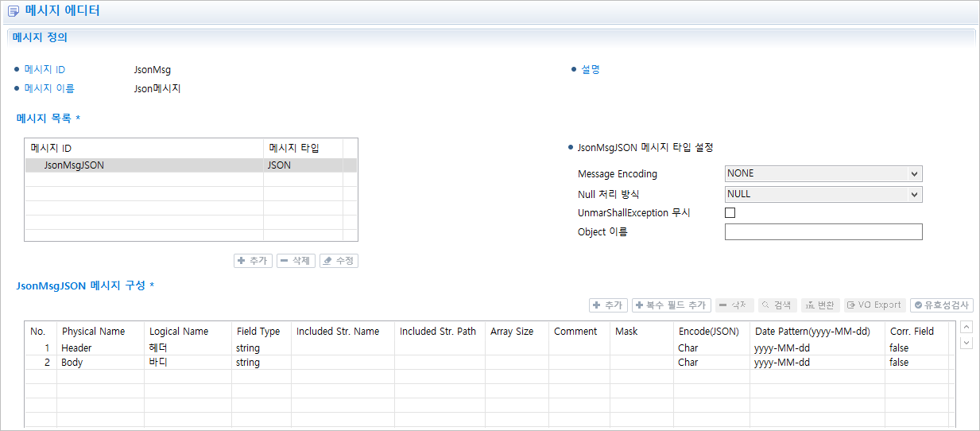Viewport: 980px width, 431px height.
Task: Click the XML 변환 button
Action: pyautogui.click(x=820, y=305)
